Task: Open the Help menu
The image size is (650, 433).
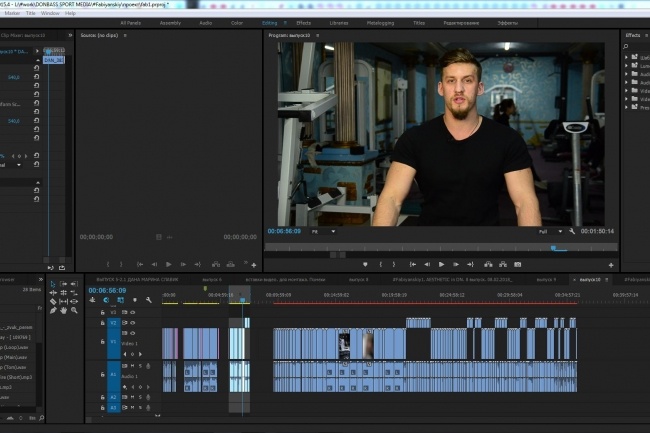Action: click(x=70, y=13)
